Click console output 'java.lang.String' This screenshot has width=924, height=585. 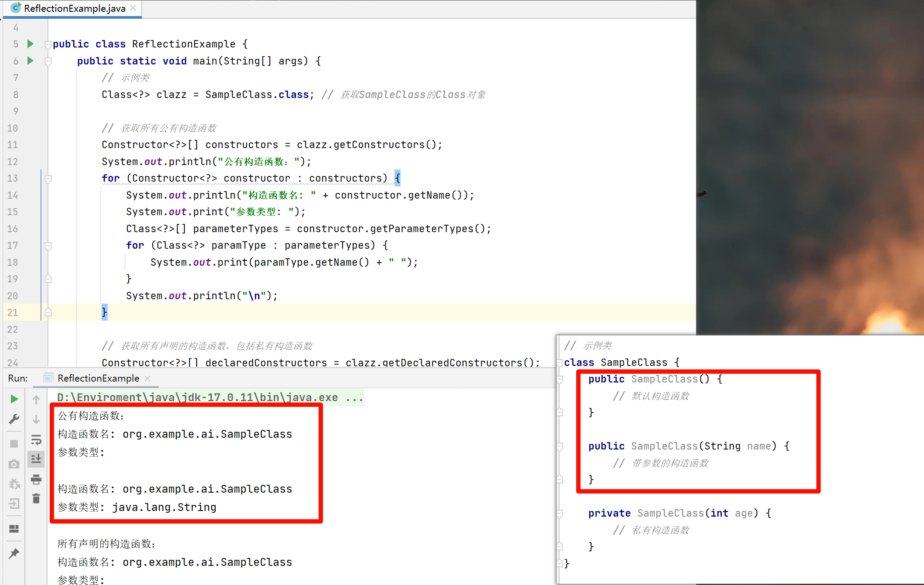pos(164,507)
